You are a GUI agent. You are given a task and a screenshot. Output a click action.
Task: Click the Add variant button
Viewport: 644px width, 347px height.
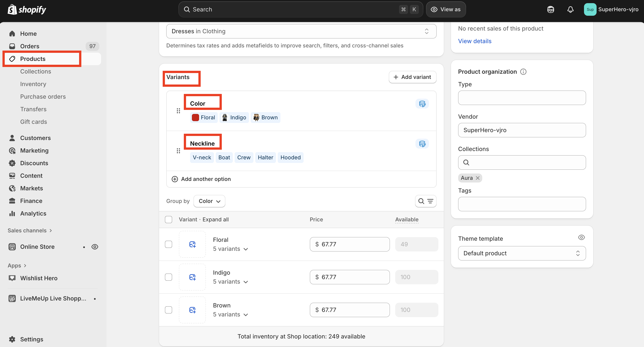coord(412,77)
